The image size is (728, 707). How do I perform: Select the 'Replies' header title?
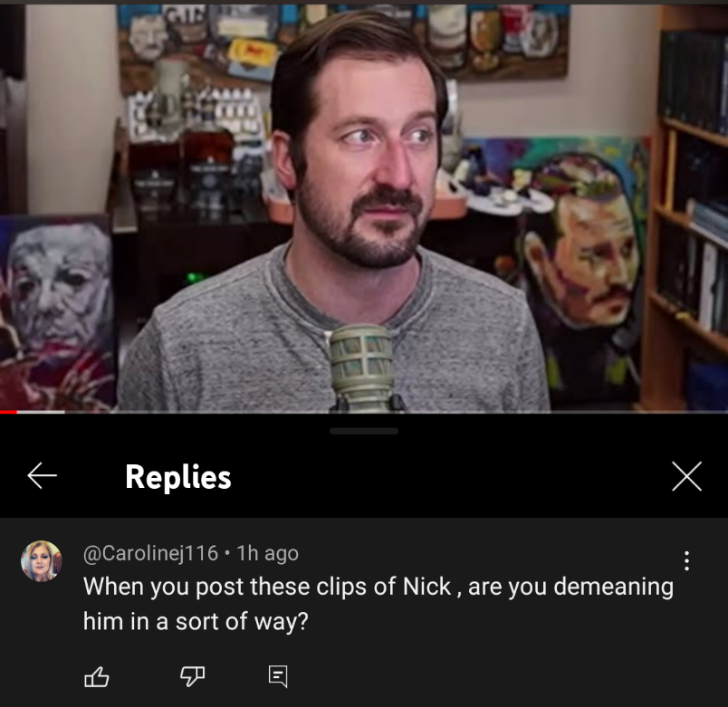point(177,477)
